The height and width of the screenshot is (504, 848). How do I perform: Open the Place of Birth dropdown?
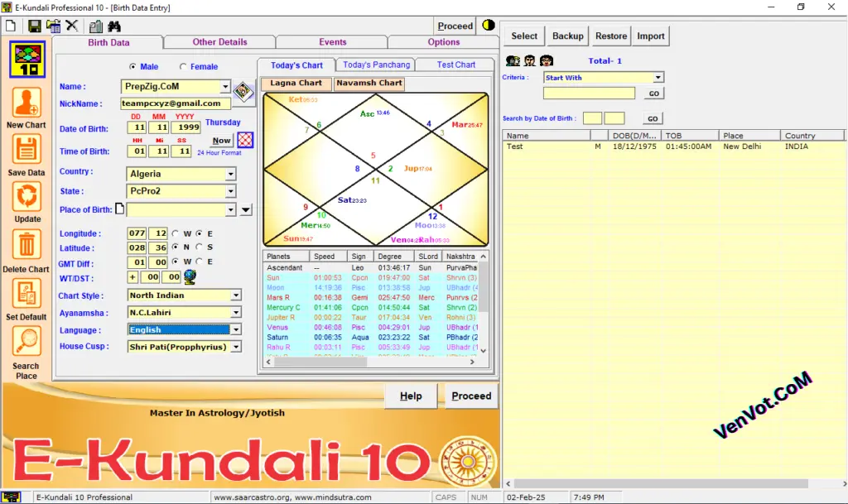[x=230, y=209]
